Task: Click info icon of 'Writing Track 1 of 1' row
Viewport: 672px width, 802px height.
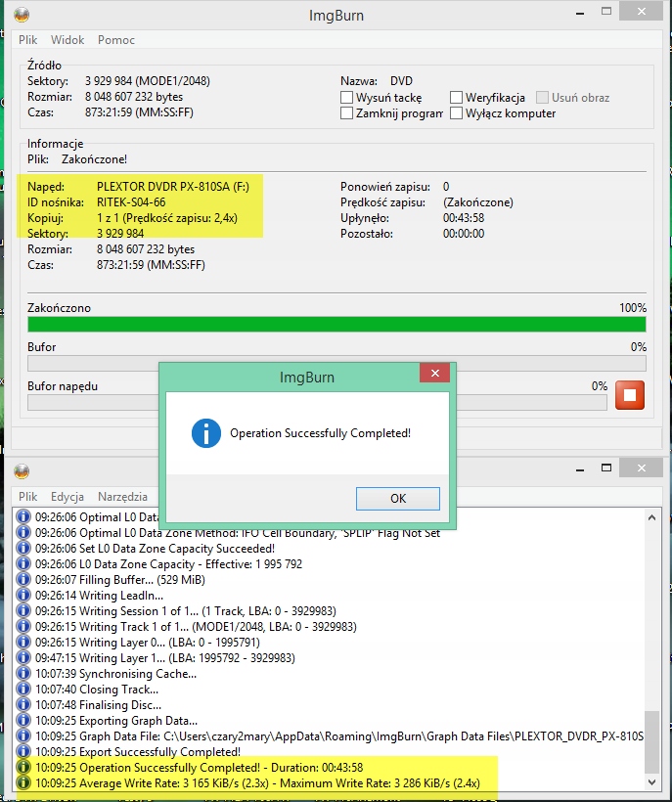Action: coord(23,626)
